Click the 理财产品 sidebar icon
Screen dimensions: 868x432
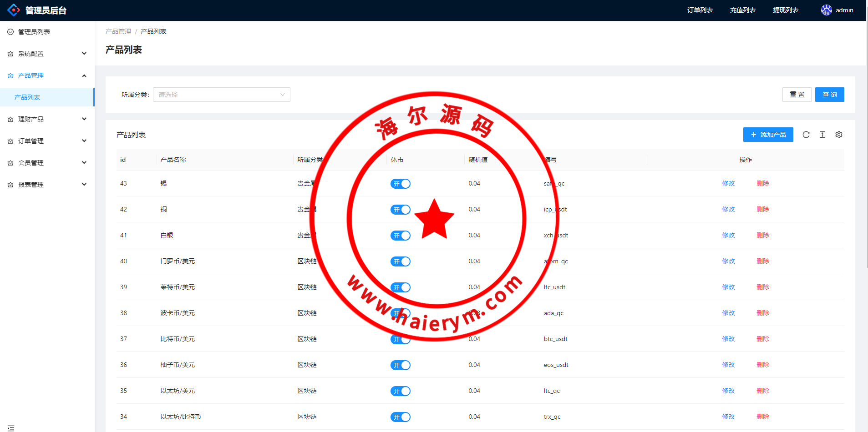point(10,119)
